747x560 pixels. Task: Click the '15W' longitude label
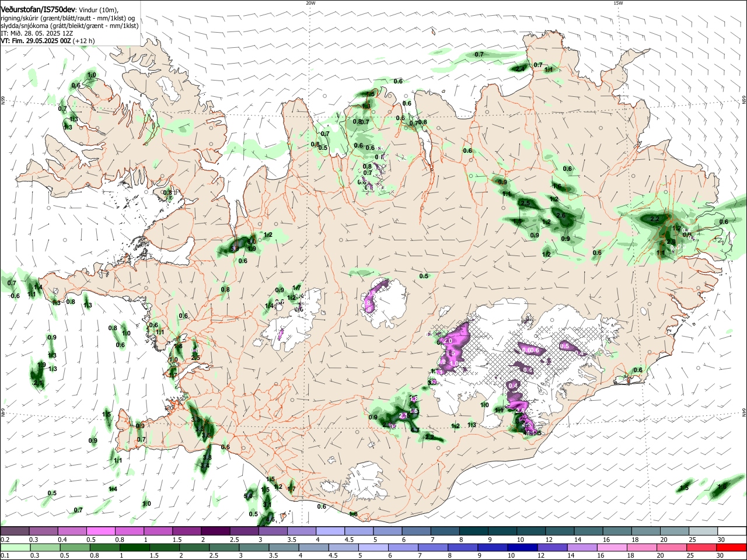618,3
